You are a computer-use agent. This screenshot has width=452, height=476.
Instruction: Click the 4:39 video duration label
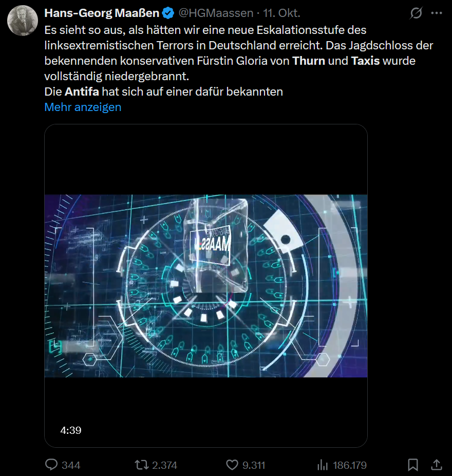tap(71, 430)
